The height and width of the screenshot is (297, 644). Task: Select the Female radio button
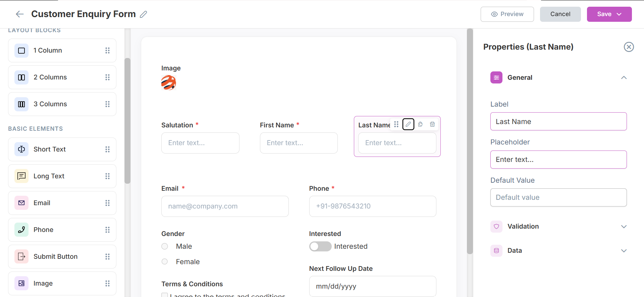(165, 261)
